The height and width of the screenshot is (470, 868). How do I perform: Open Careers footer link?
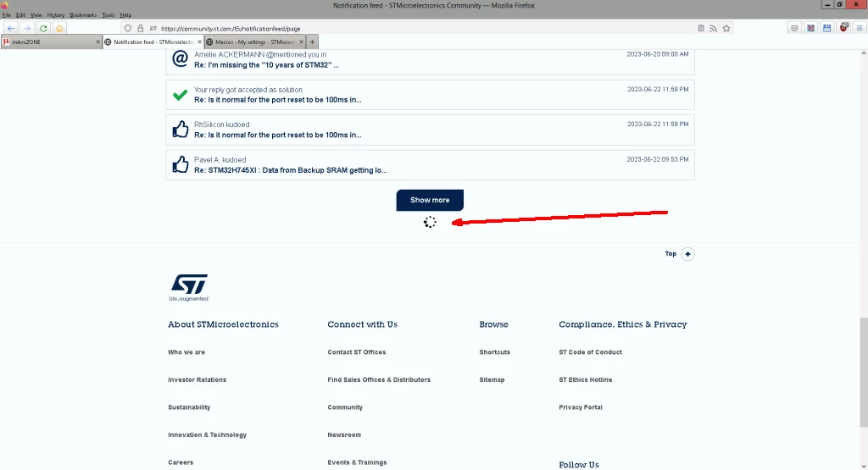pyautogui.click(x=181, y=462)
